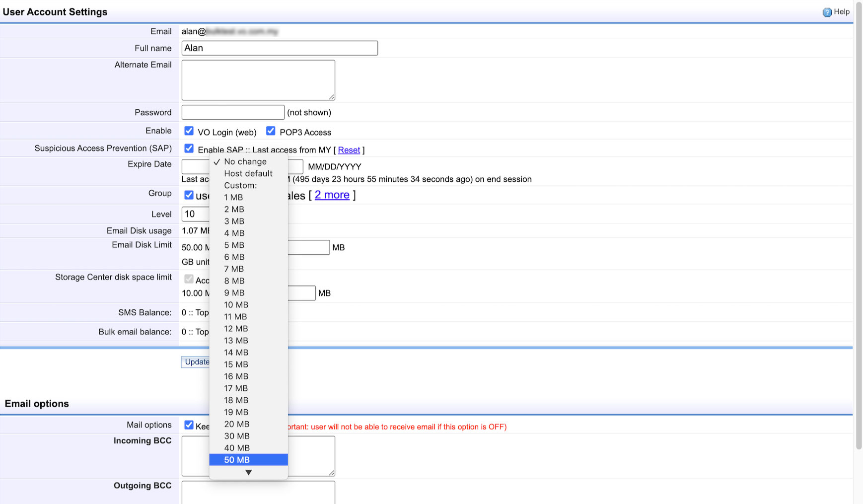Select 1 MB in the list
The height and width of the screenshot is (504, 863).
(233, 198)
